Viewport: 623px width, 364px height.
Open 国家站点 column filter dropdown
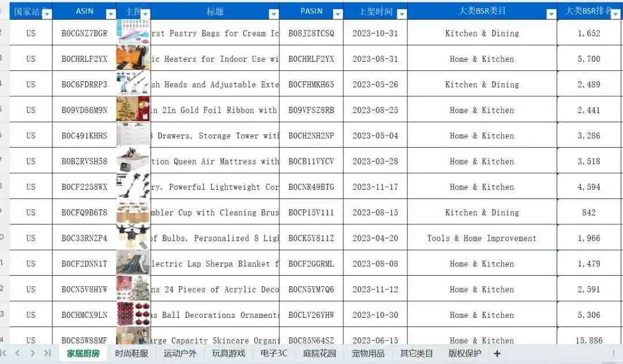[x=47, y=14]
